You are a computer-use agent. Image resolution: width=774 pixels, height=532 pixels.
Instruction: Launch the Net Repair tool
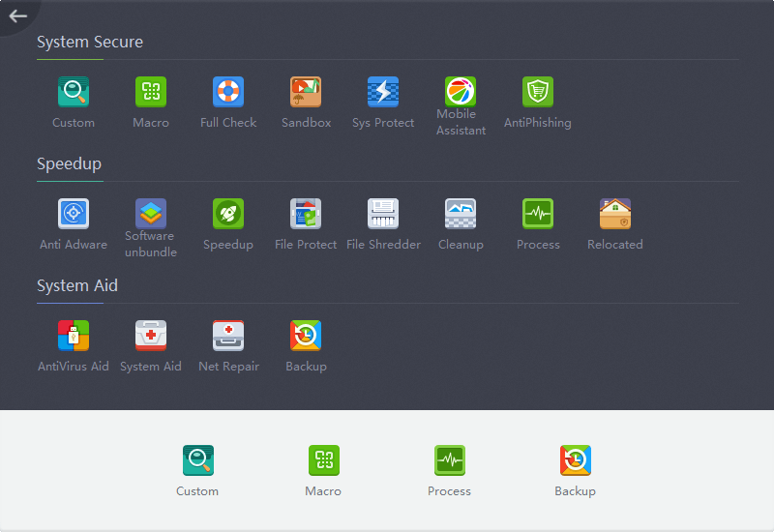[x=228, y=336]
